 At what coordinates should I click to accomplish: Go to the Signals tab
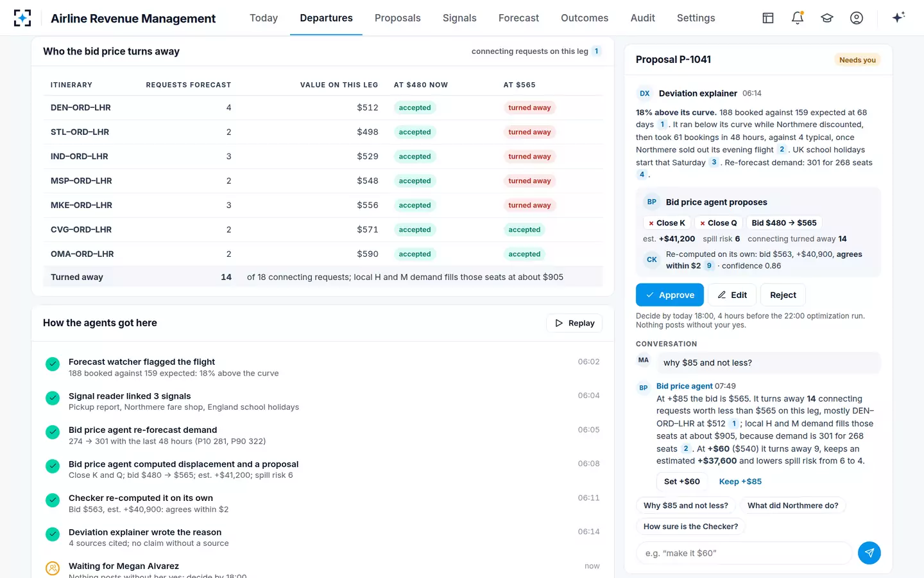(x=459, y=18)
